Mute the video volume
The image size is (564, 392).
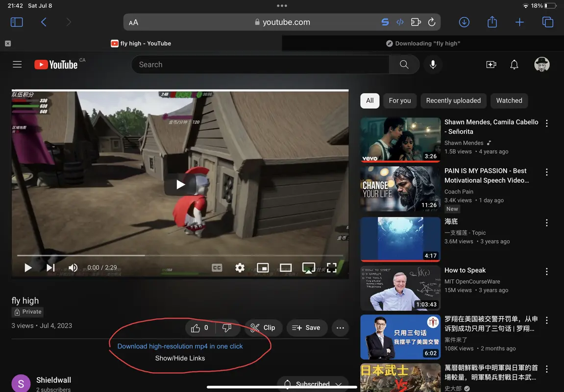(73, 268)
